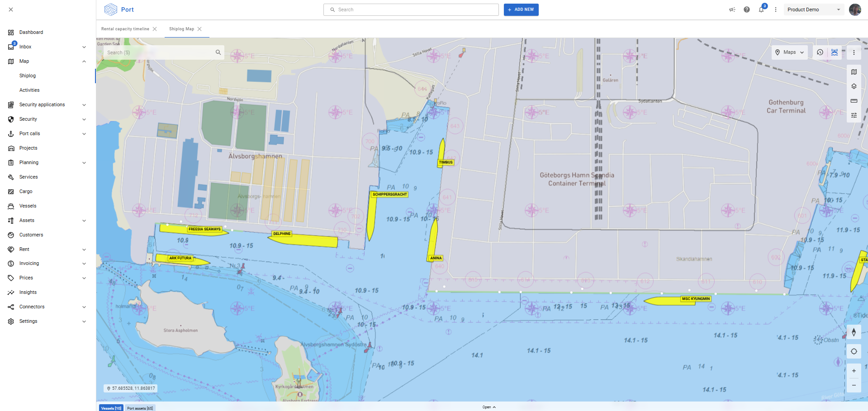Reset map north with compass icon

[x=854, y=332]
